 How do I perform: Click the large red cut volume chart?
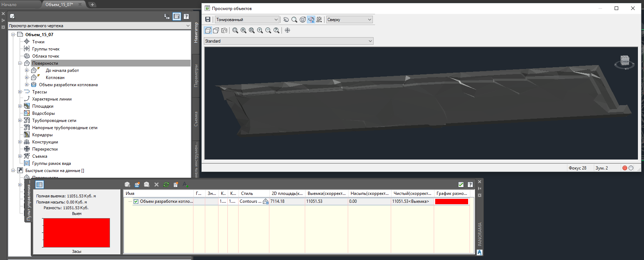coord(76,233)
